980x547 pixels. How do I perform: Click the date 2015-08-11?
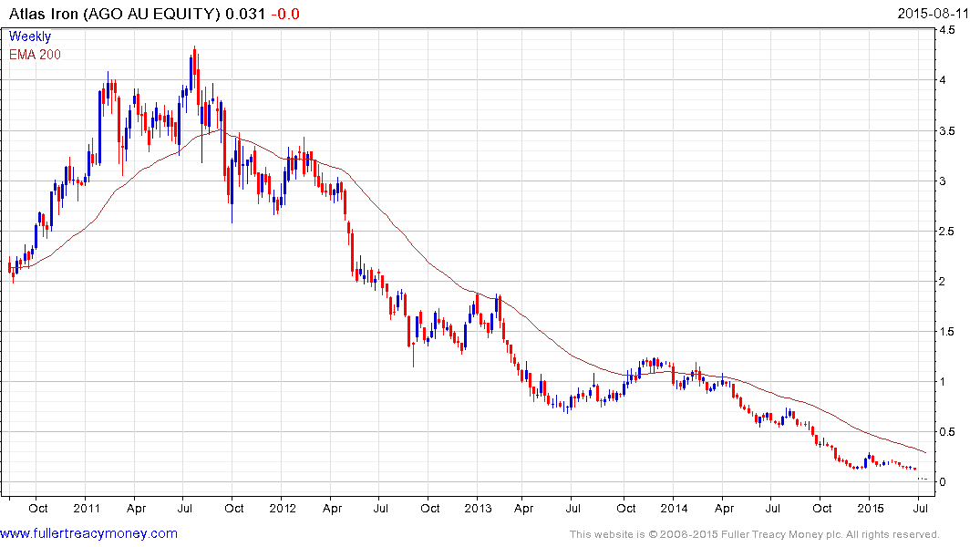[x=934, y=14]
